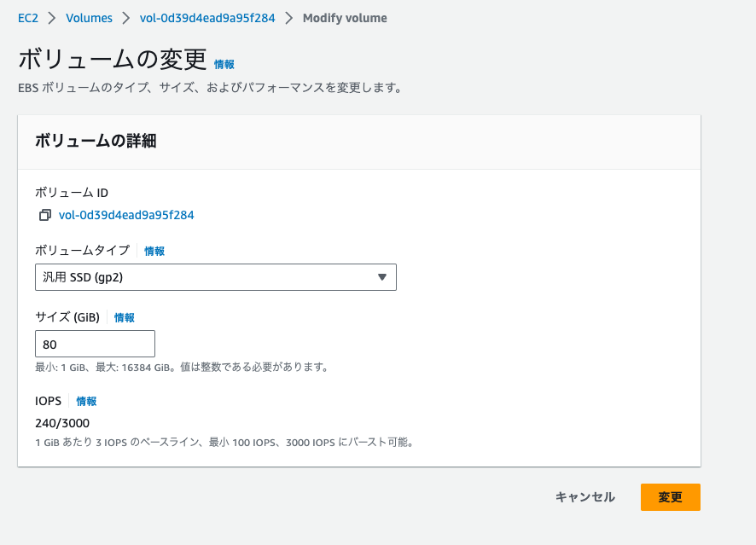Click the size input field showing 80
This screenshot has width=756, height=545.
pyautogui.click(x=95, y=344)
